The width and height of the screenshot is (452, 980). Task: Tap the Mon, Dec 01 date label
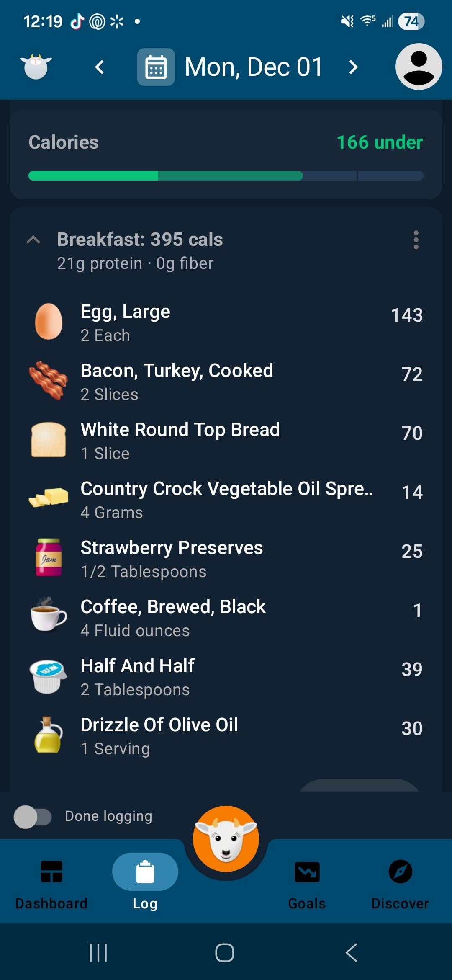254,67
